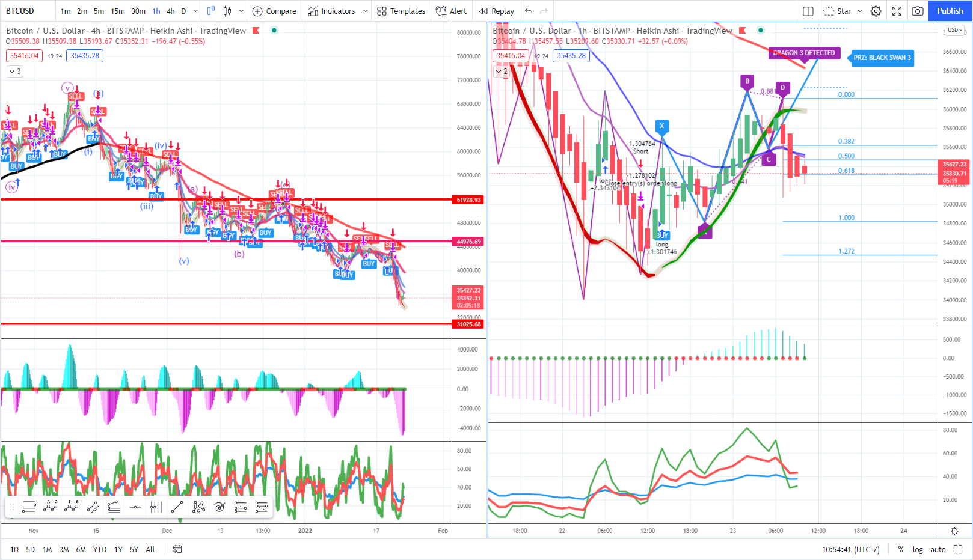Open price scale settings gear at bottom right
This screenshot has height=560, width=973.
(954, 531)
